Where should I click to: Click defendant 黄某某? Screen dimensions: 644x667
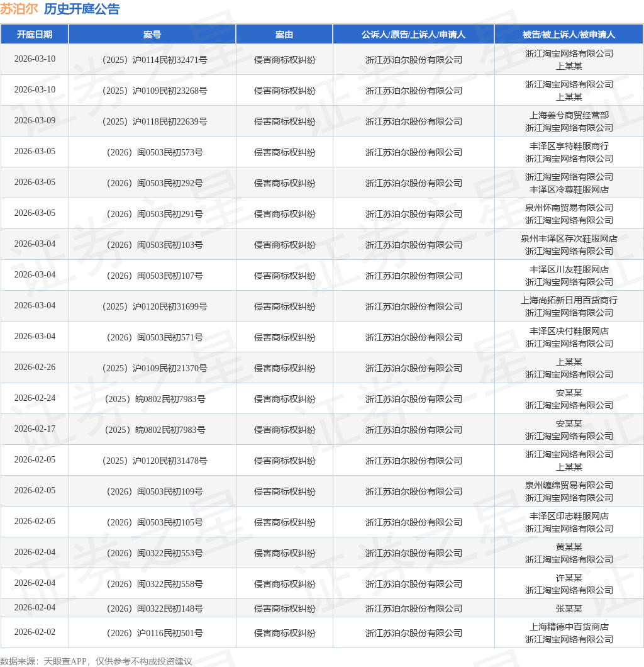click(x=569, y=547)
